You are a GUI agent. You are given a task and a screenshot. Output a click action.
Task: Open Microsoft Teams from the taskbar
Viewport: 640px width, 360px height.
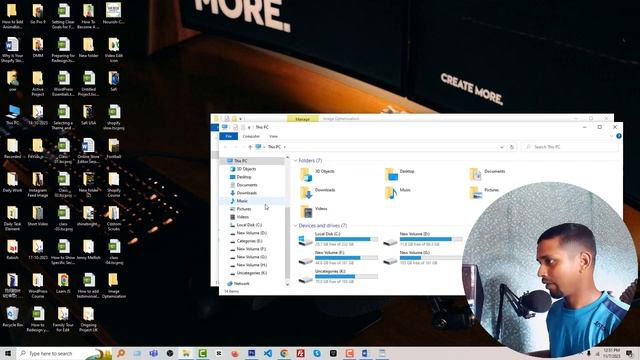153,353
